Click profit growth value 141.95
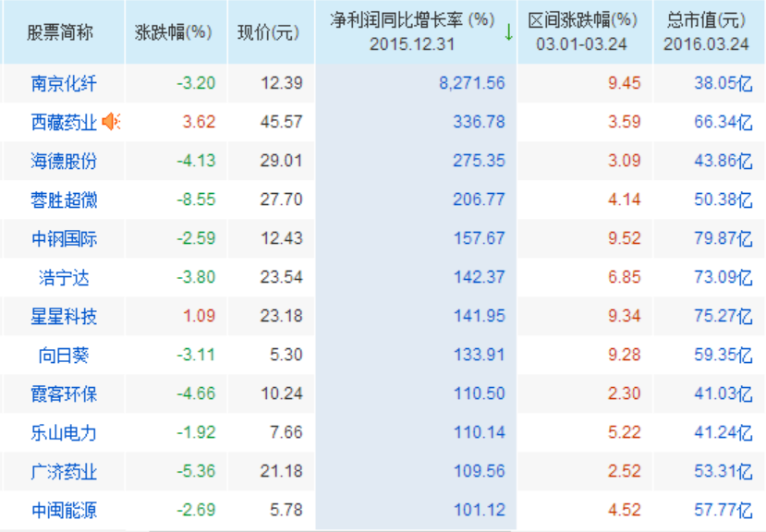This screenshot has height=532, width=766. [x=480, y=316]
